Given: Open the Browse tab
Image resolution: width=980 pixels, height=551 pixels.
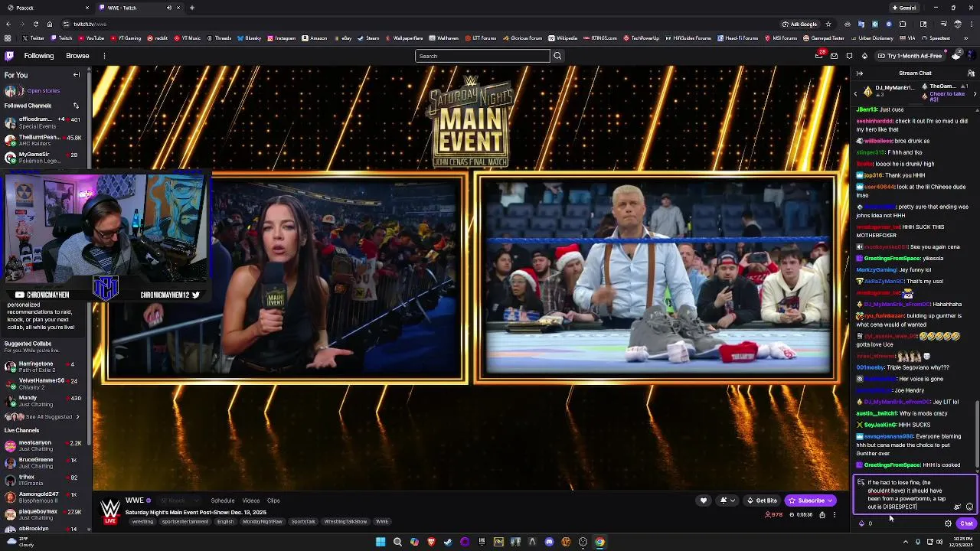Looking at the screenshot, I should 77,56.
